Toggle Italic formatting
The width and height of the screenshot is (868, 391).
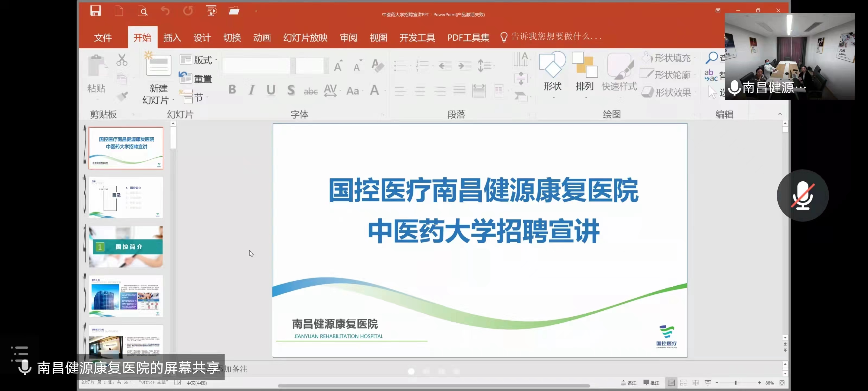(251, 90)
